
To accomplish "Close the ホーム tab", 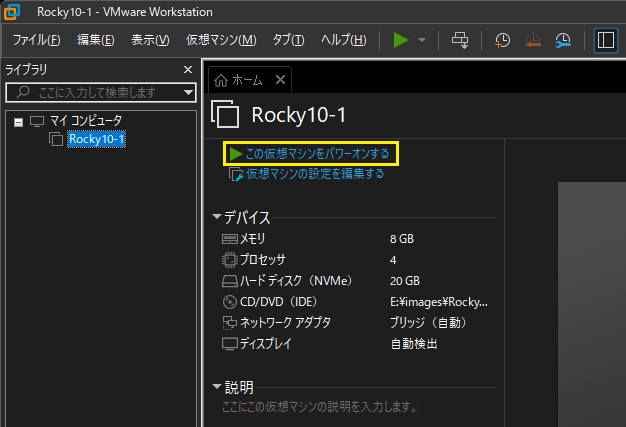I will [281, 80].
